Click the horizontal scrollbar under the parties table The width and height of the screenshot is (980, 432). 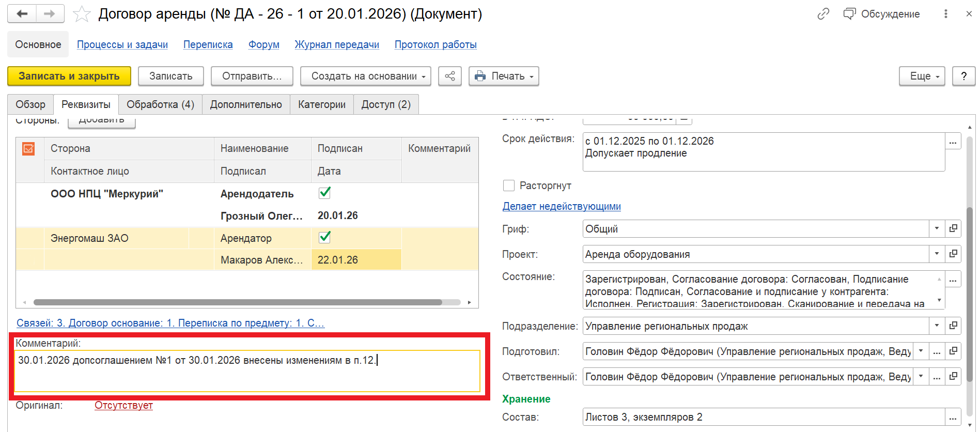coord(238,302)
